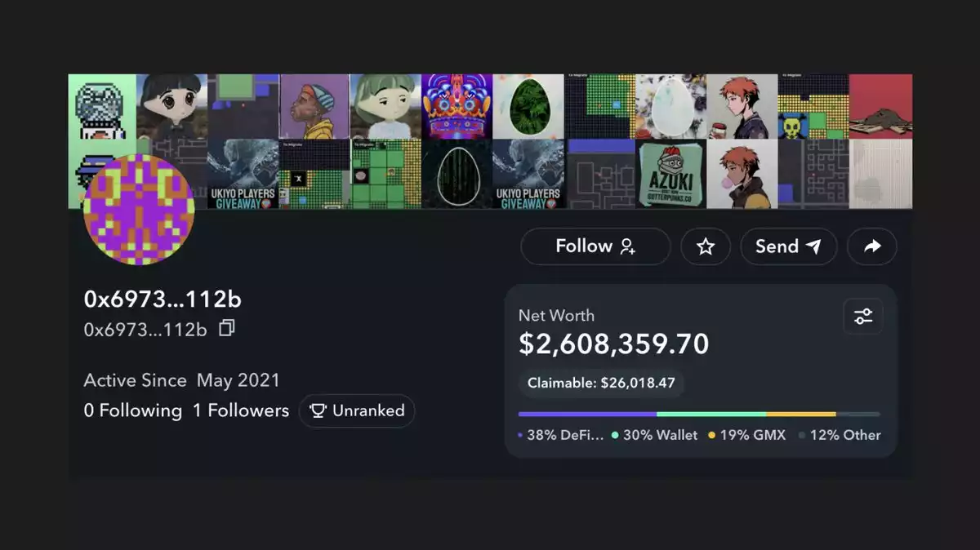Click the share arrow icon button
980x550 pixels.
point(872,246)
